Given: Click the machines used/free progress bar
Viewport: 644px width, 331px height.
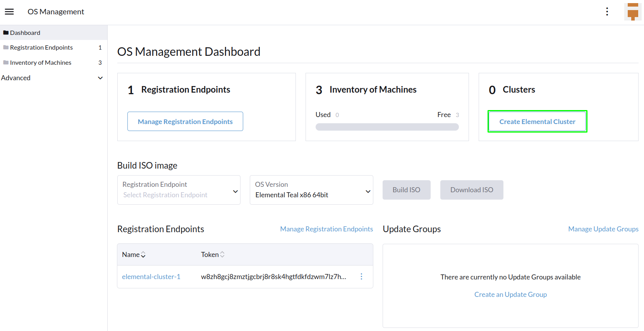Looking at the screenshot, I should pos(387,127).
